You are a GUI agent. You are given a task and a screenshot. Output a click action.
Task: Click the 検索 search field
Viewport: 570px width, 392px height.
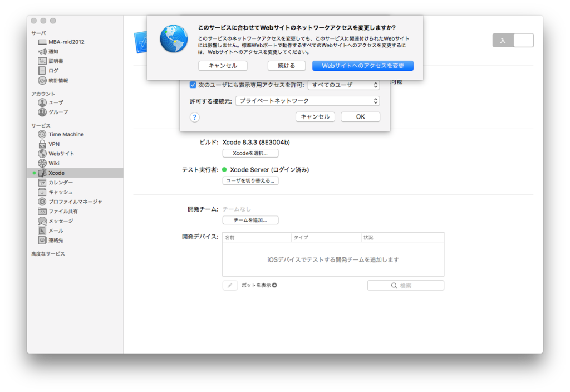(405, 285)
